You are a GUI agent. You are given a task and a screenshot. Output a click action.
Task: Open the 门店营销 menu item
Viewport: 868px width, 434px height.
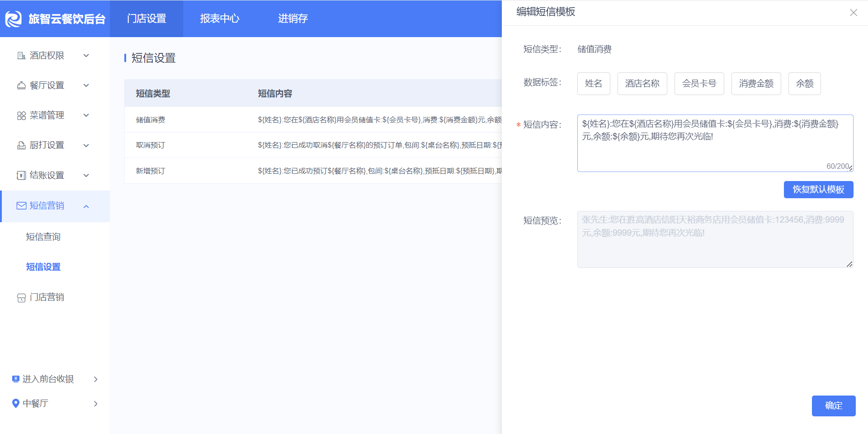47,297
